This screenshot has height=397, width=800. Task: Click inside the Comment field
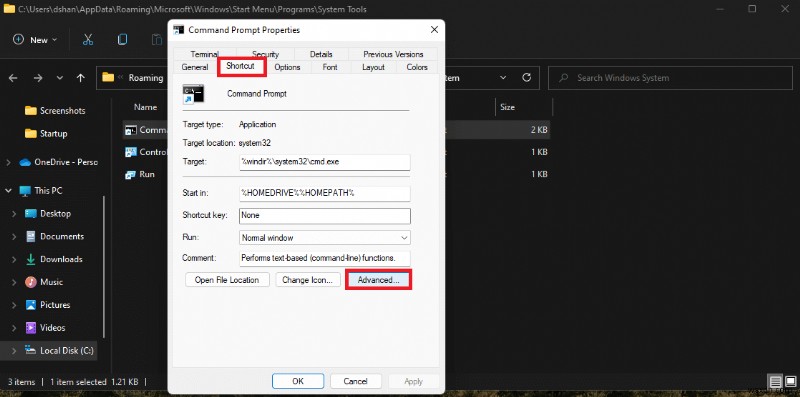pyautogui.click(x=324, y=258)
